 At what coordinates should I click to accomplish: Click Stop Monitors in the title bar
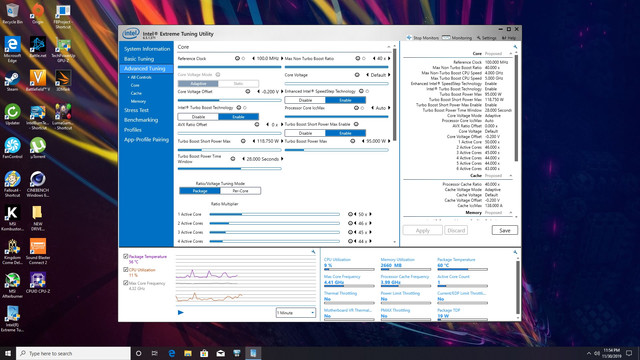(x=422, y=38)
